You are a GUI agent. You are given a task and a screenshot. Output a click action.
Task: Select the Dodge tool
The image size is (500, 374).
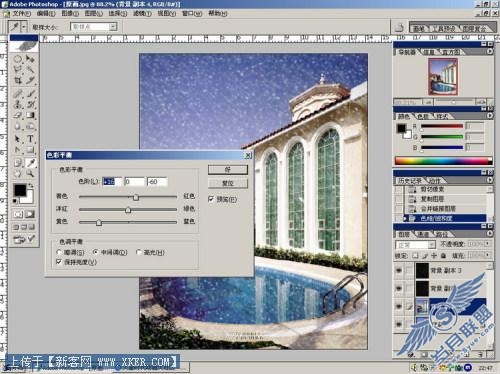pyautogui.click(x=30, y=126)
